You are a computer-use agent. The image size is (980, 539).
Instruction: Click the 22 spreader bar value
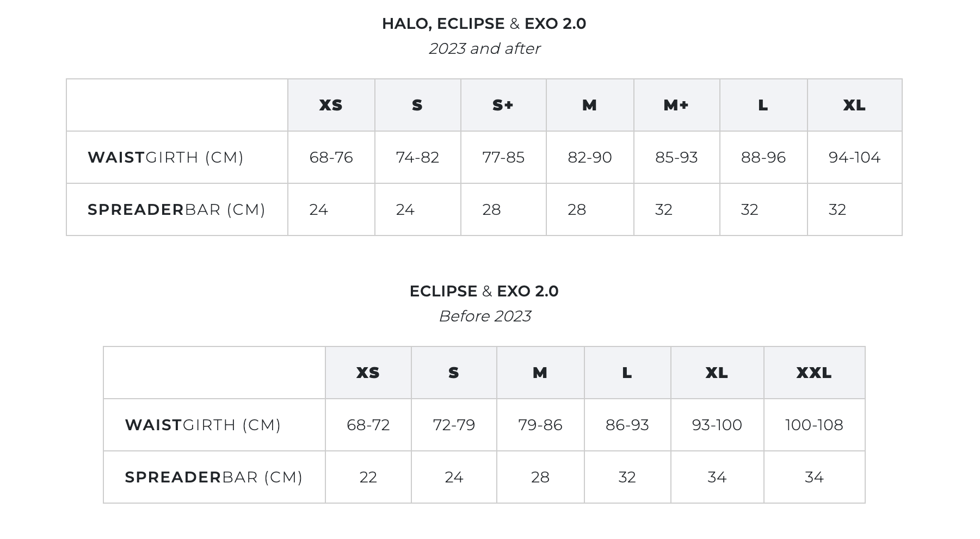pos(368,477)
